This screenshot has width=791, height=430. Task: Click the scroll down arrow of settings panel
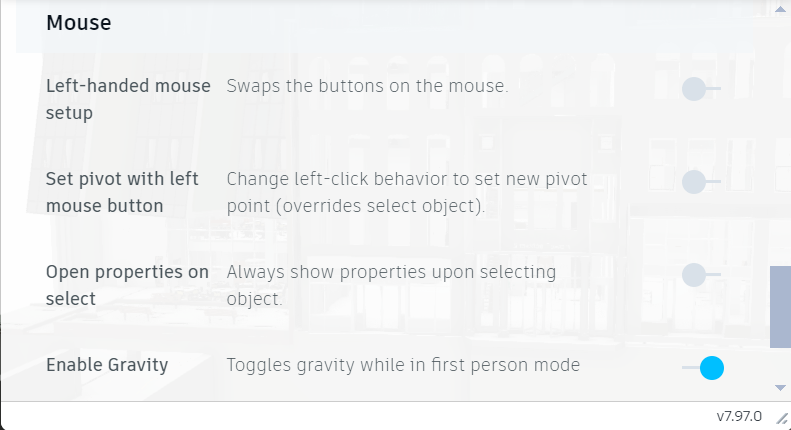click(x=780, y=387)
